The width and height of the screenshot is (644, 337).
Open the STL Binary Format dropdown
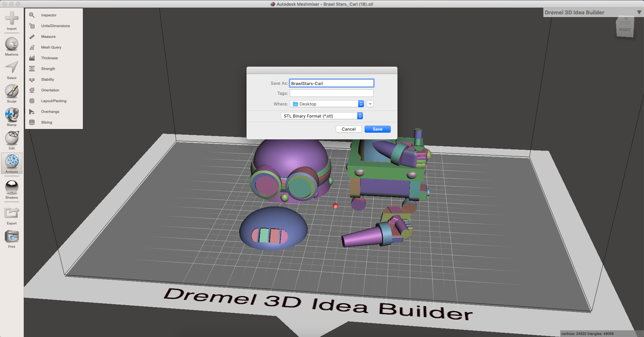(x=322, y=116)
